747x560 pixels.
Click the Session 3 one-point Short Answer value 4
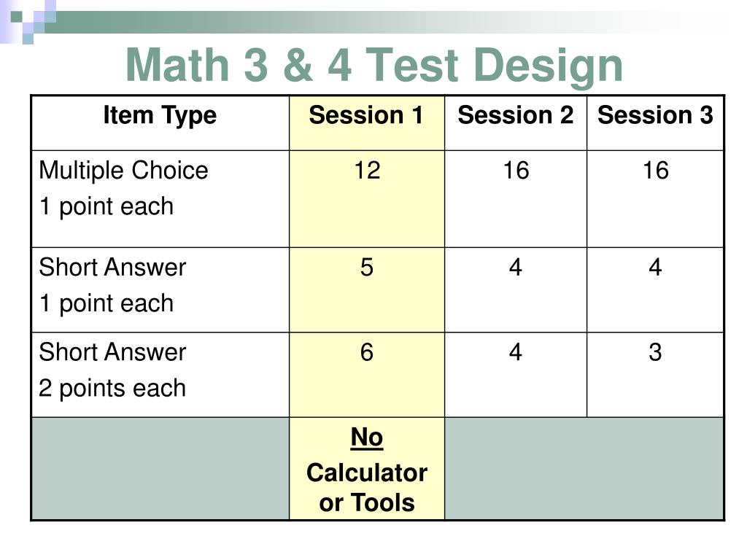656,267
